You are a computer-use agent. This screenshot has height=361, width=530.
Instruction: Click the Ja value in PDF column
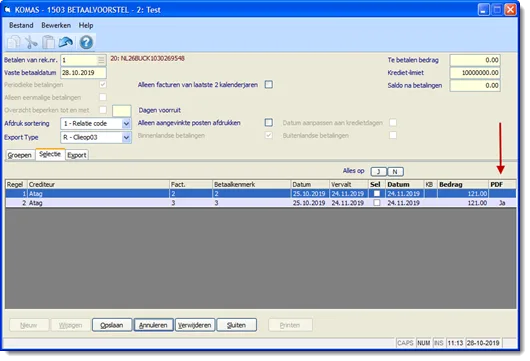(x=502, y=203)
